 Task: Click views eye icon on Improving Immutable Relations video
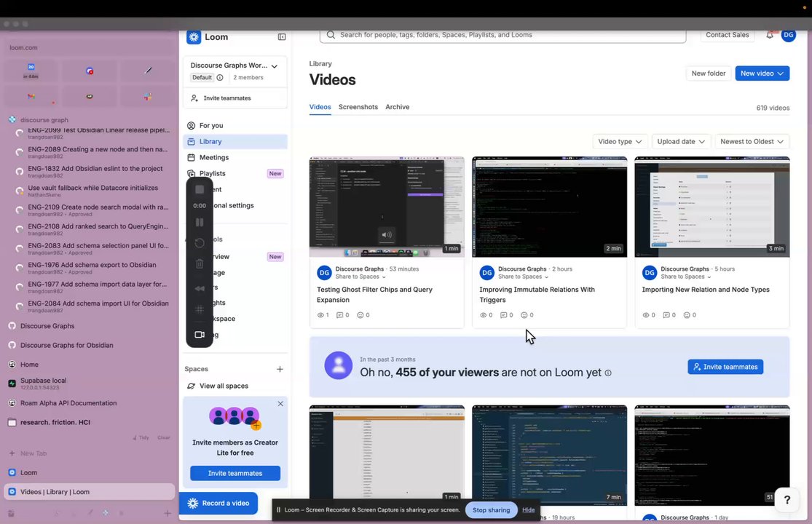[483, 315]
